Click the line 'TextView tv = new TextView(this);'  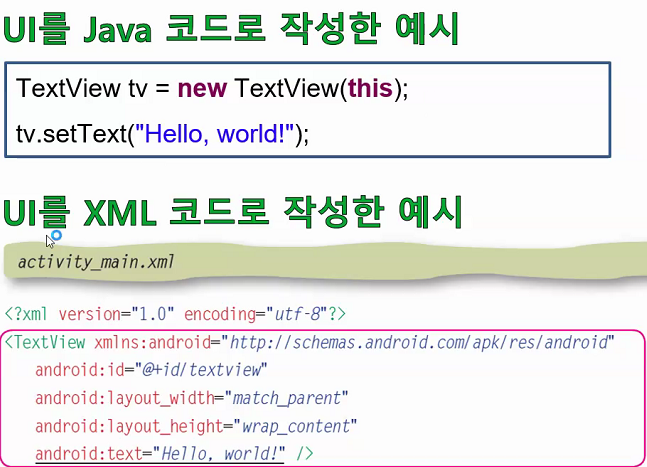click(212, 88)
